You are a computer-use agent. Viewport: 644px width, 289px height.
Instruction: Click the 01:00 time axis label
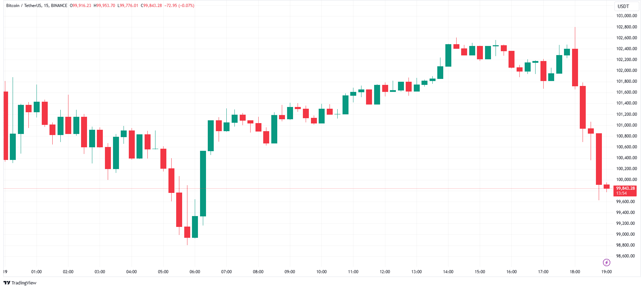(36, 272)
